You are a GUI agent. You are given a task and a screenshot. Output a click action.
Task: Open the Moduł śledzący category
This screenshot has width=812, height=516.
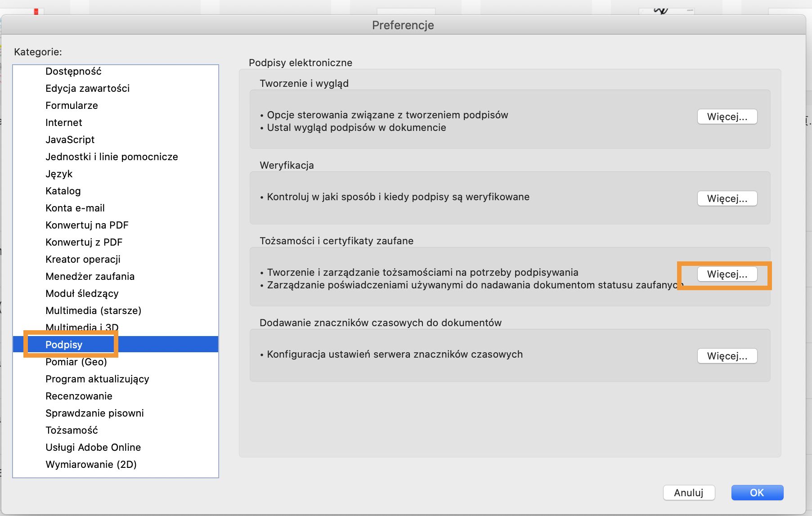(82, 294)
